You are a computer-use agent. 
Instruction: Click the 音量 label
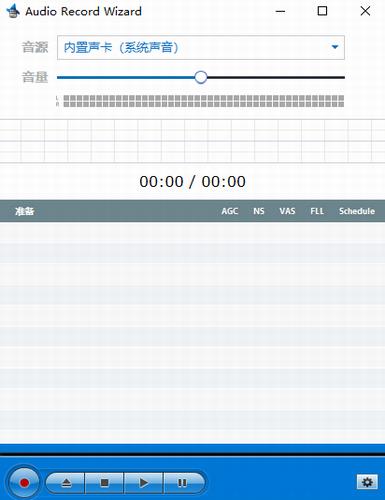coord(35,77)
